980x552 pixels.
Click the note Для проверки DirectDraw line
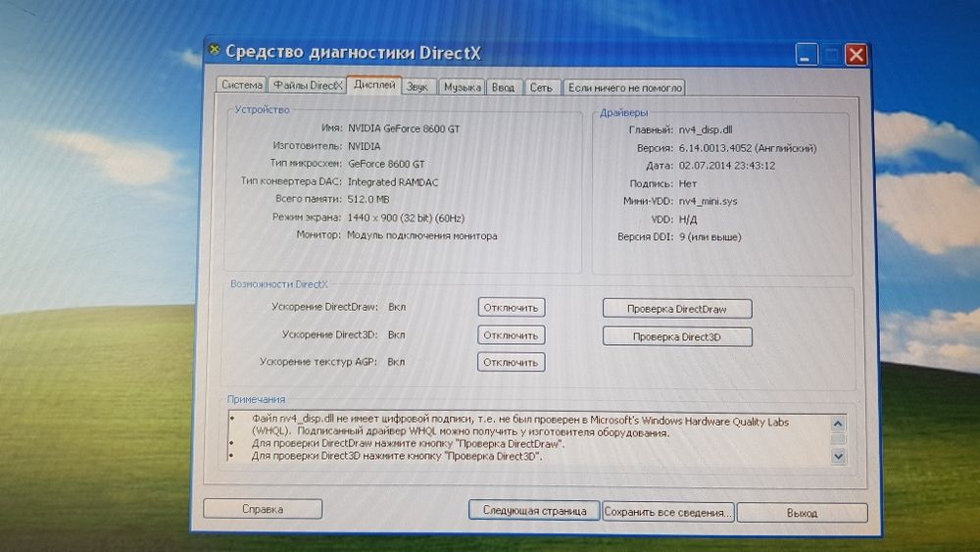pos(408,444)
